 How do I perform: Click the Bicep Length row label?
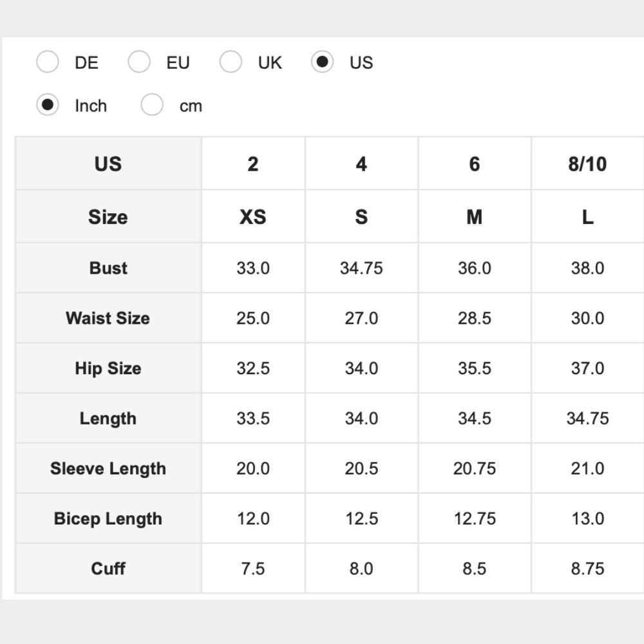pyautogui.click(x=108, y=519)
